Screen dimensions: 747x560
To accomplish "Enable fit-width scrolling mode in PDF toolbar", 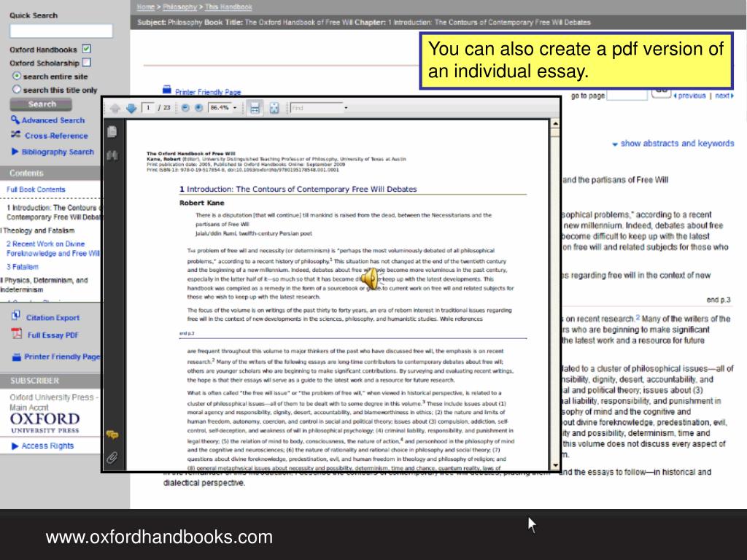I will click(x=255, y=108).
